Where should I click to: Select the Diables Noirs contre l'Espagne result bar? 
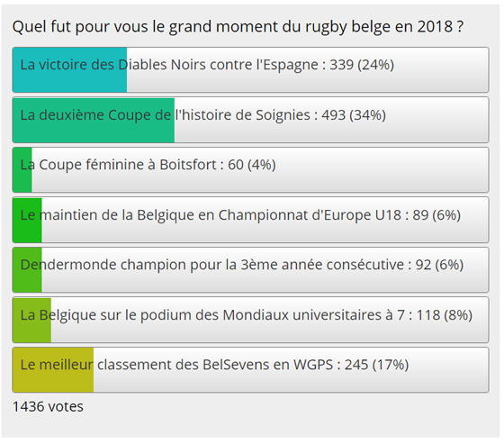(251, 70)
